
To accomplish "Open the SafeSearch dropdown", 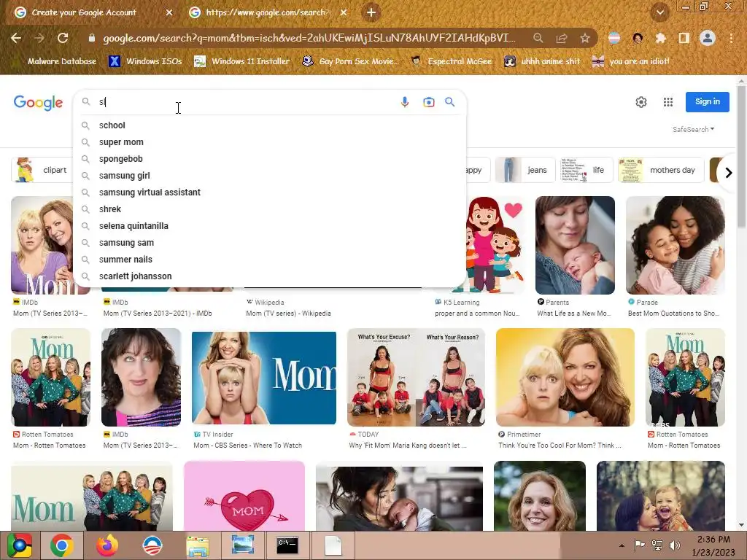I will (x=693, y=130).
